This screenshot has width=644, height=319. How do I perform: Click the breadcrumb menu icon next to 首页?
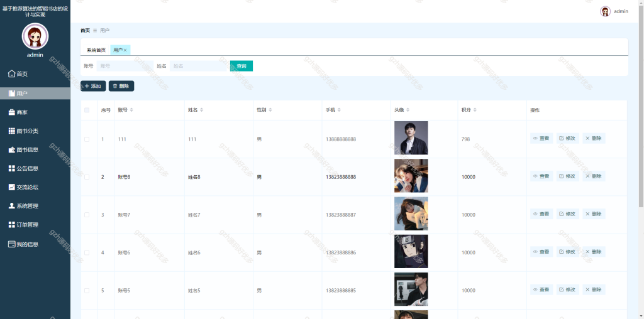(x=95, y=30)
